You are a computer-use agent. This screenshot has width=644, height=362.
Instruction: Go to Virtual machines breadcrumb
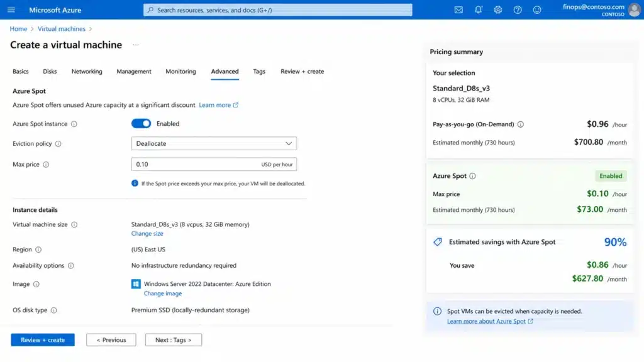(62, 29)
